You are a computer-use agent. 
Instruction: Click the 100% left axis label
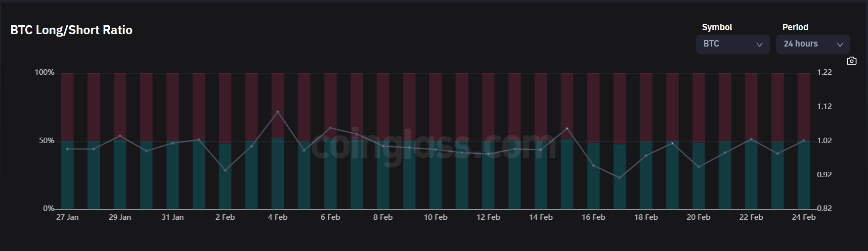tap(44, 72)
